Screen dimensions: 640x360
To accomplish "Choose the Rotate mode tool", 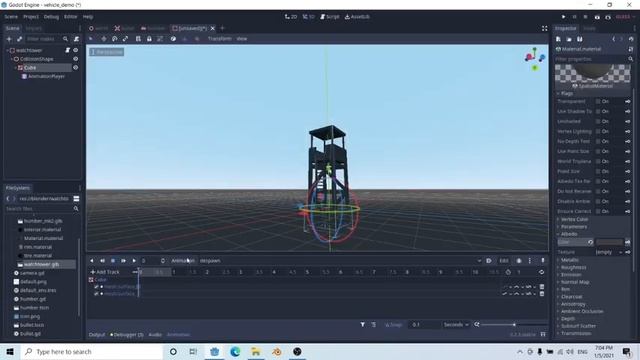I will [x=115, y=39].
